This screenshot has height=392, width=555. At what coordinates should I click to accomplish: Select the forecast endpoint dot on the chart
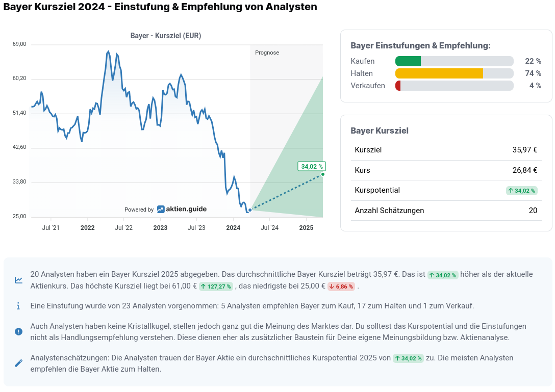[x=323, y=174]
